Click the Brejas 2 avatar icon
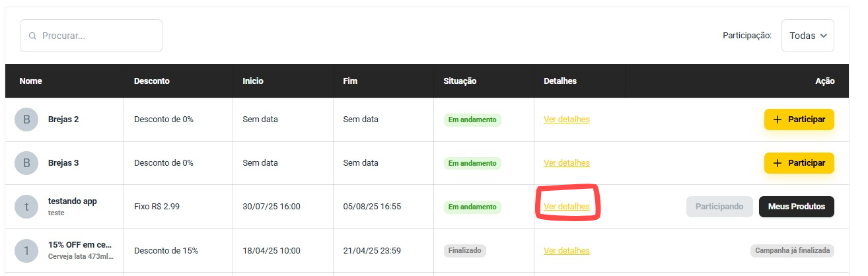This screenshot has width=868, height=276. click(26, 120)
